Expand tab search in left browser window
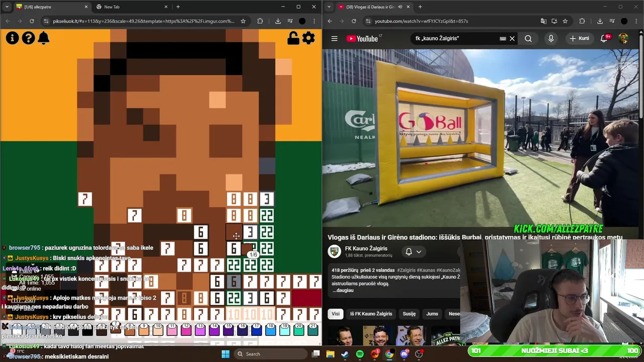This screenshot has width=644, height=362. (7, 7)
